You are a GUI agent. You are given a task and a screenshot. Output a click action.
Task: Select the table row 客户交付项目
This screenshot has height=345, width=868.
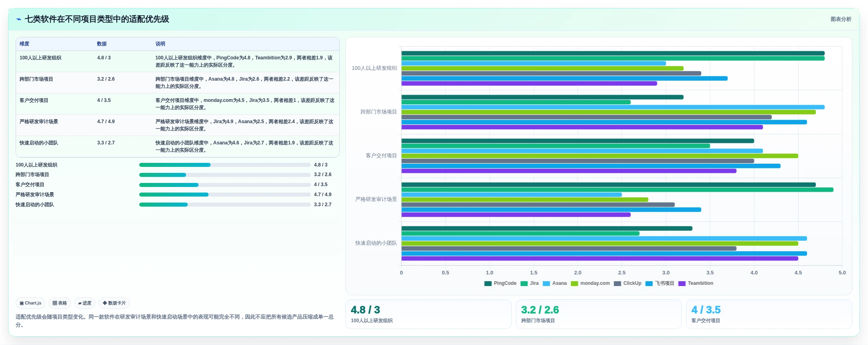click(177, 104)
